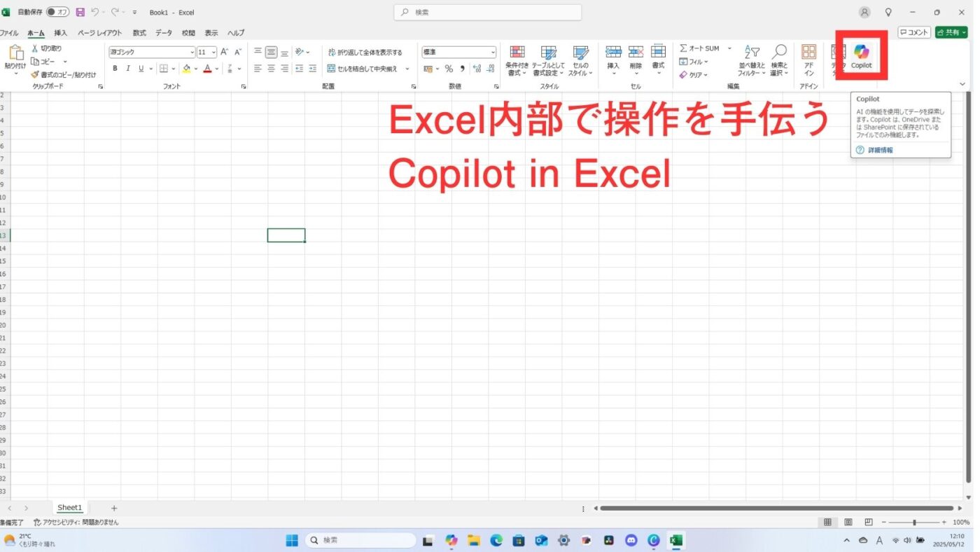Increase font size with large A
The height and width of the screenshot is (552, 980).
tap(224, 52)
